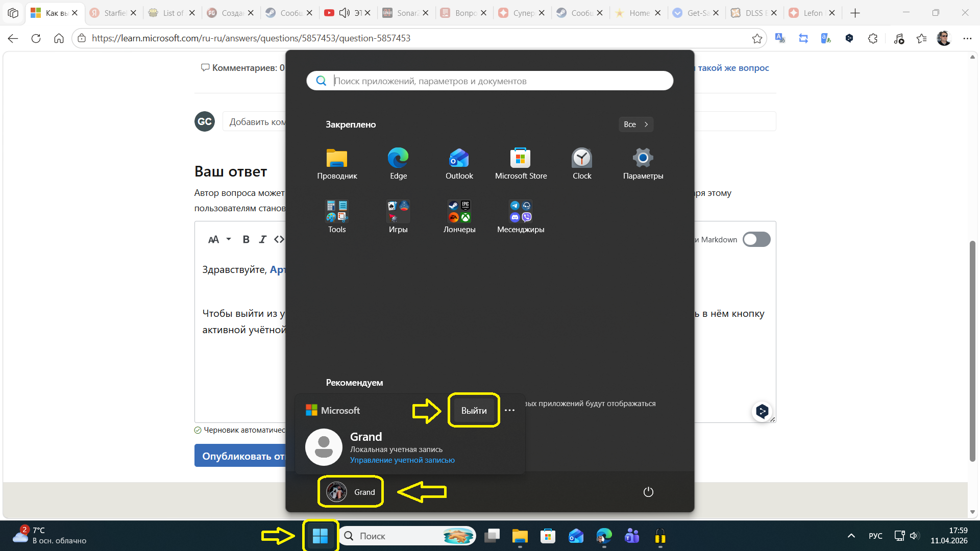The width and height of the screenshot is (980, 551).
Task: Open the Проводник pinned app
Action: (337, 164)
